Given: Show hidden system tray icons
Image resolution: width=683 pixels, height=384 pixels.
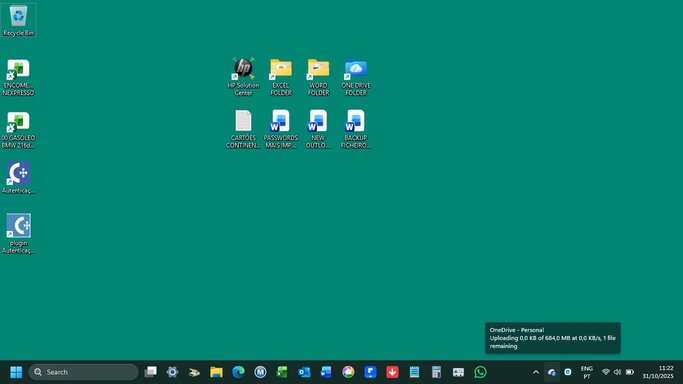Looking at the screenshot, I should 536,372.
